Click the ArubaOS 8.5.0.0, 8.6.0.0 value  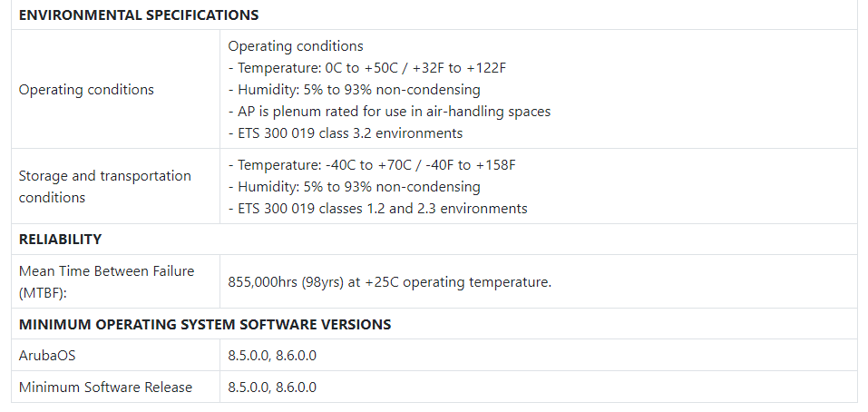click(x=272, y=355)
